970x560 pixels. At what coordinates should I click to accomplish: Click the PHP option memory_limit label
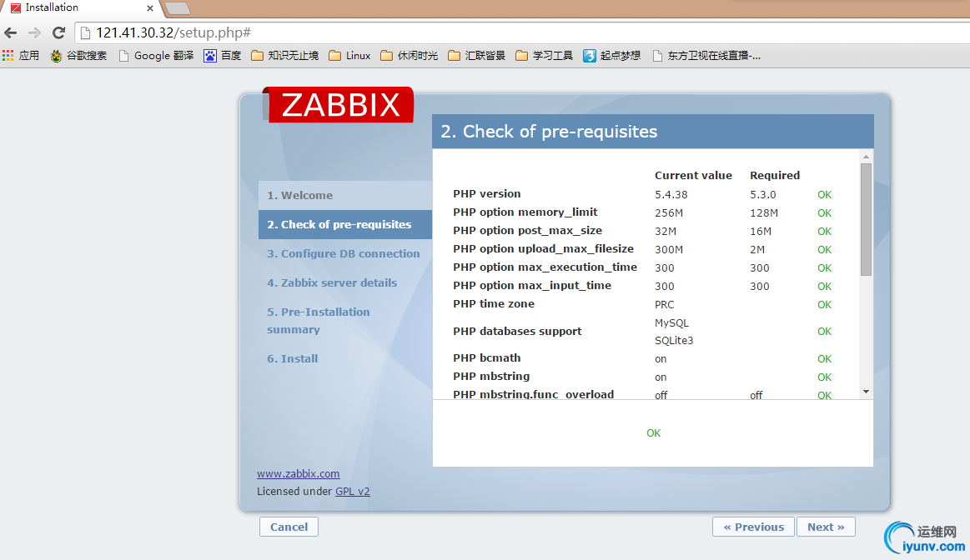pos(525,212)
